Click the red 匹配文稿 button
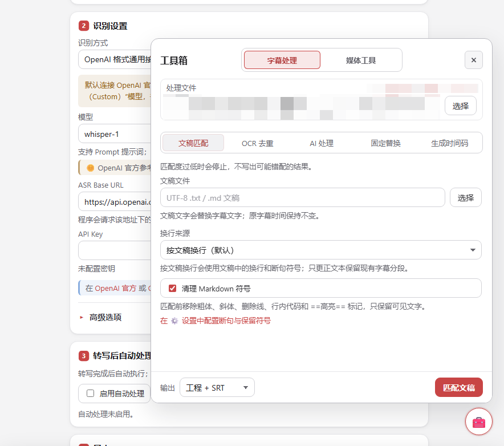 [459, 387]
